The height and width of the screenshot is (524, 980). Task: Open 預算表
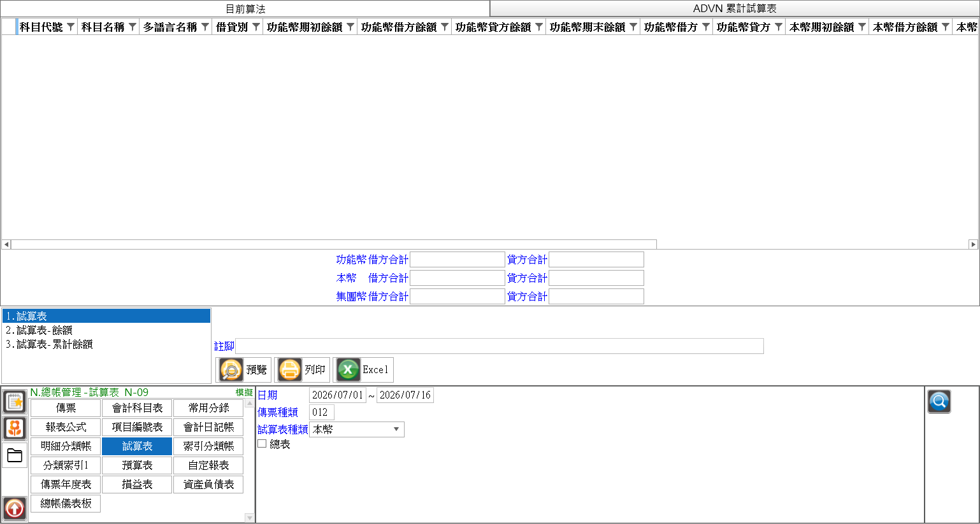137,465
